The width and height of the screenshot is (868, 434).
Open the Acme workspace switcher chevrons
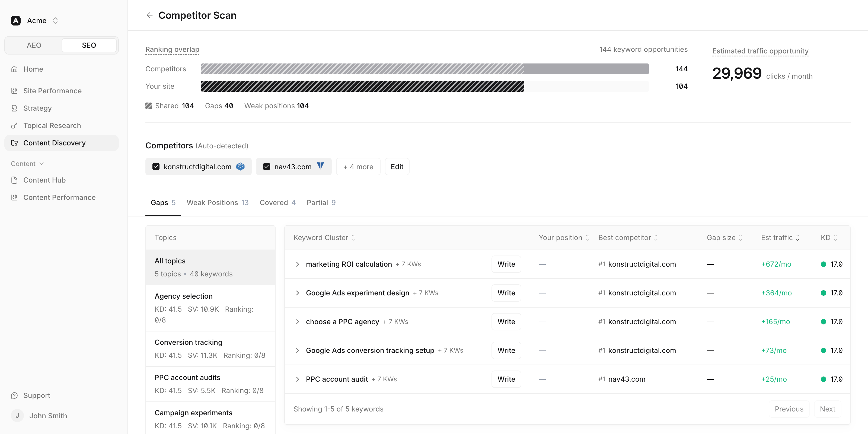[55, 21]
